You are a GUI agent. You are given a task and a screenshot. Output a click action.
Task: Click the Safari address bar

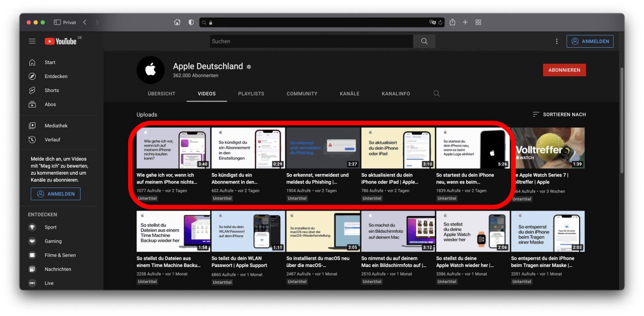(322, 22)
